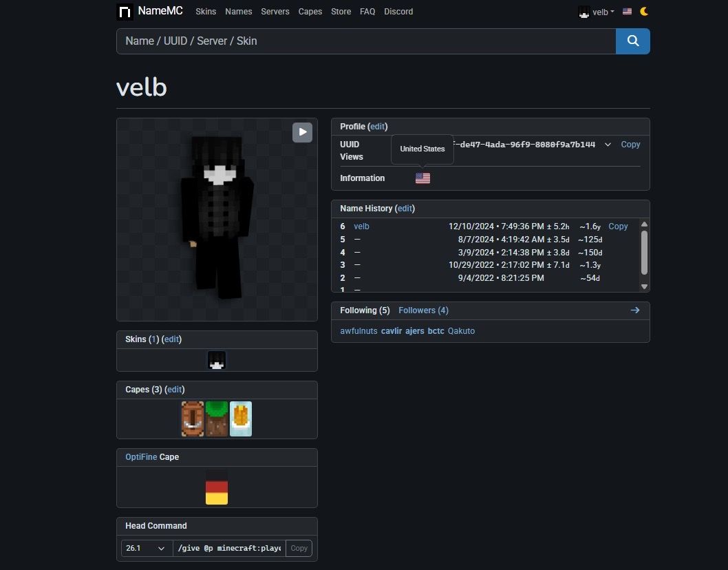728x570 pixels.
Task: Click the Capes edit link
Action: pos(175,389)
